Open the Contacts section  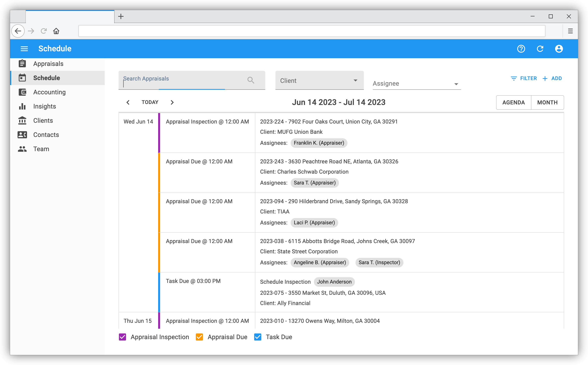[46, 135]
